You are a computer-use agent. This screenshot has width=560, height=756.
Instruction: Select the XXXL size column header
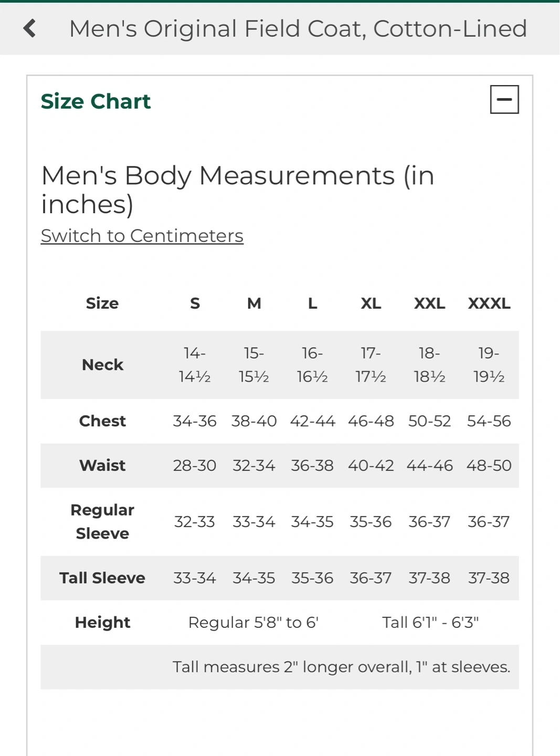[x=489, y=303]
